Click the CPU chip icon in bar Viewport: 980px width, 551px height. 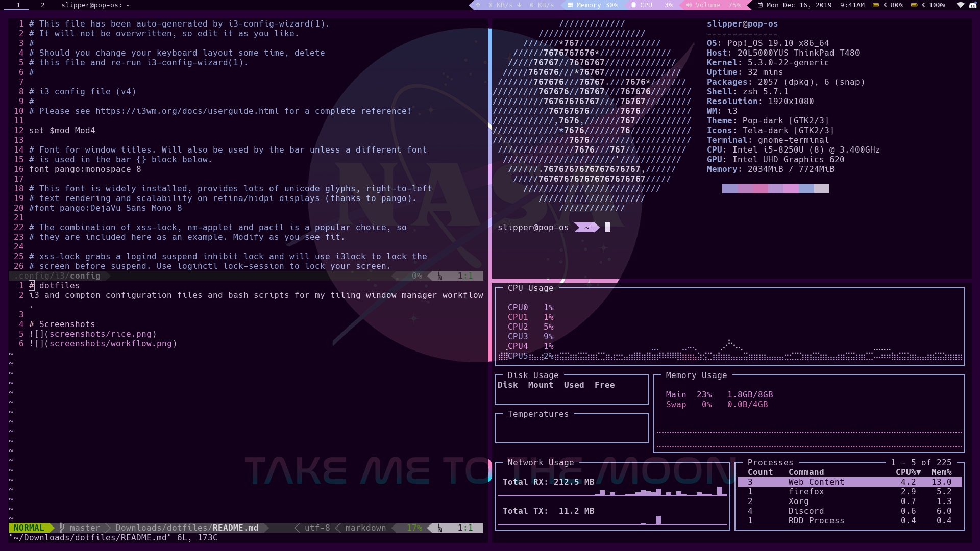[x=633, y=5]
